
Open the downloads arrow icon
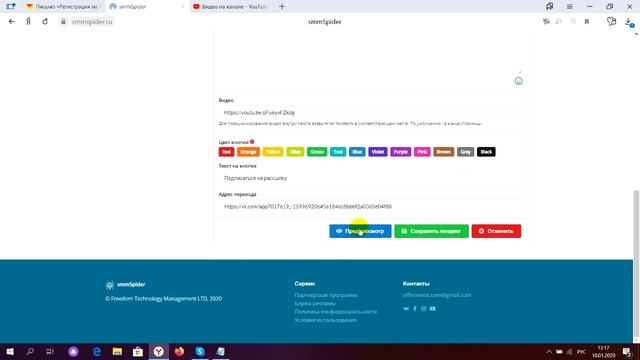(x=629, y=22)
